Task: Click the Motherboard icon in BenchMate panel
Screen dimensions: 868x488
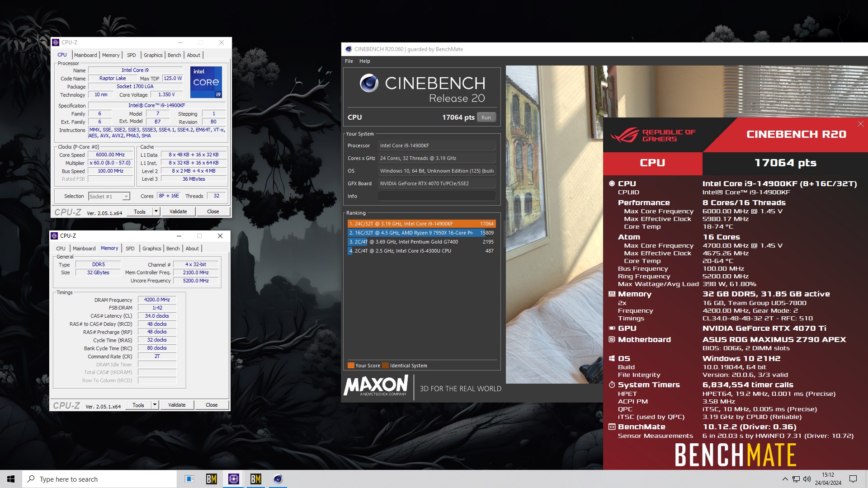Action: (x=612, y=339)
